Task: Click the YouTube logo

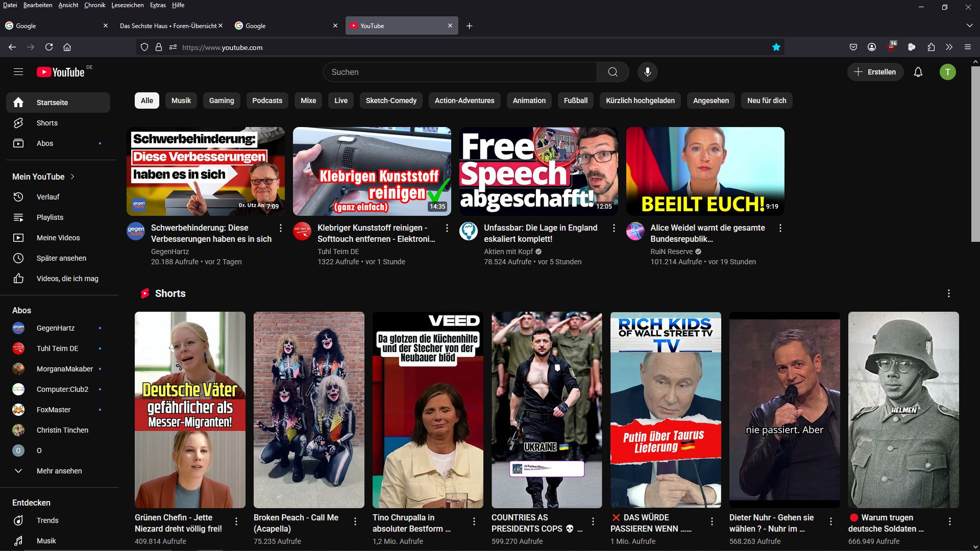Action: click(x=61, y=72)
